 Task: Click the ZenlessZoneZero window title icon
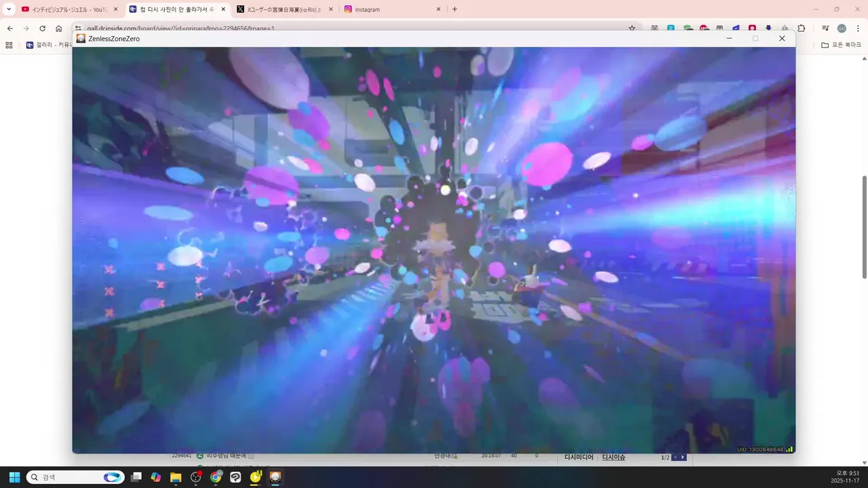pos(81,39)
